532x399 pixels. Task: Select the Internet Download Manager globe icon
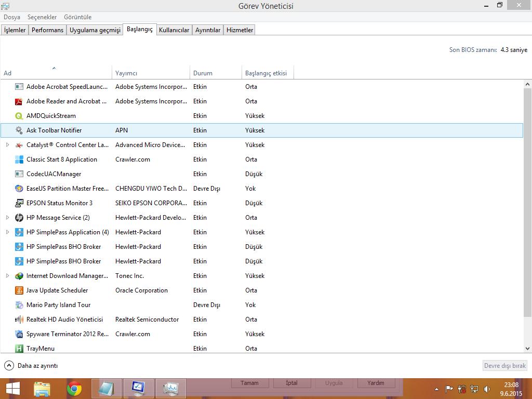click(x=19, y=276)
